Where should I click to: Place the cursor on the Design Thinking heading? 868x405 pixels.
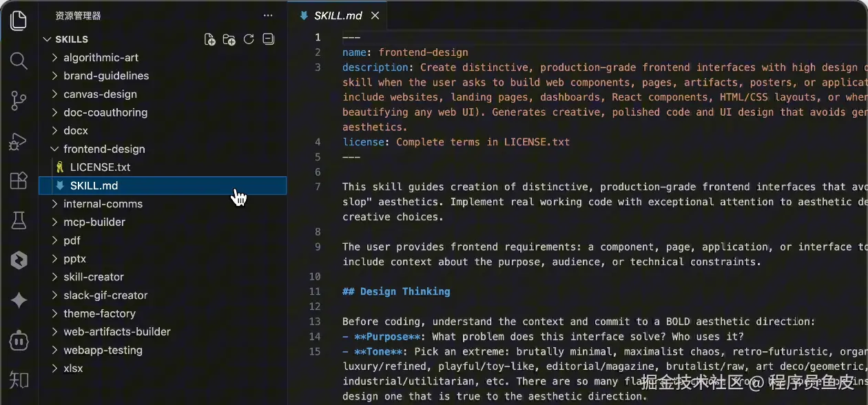click(405, 291)
